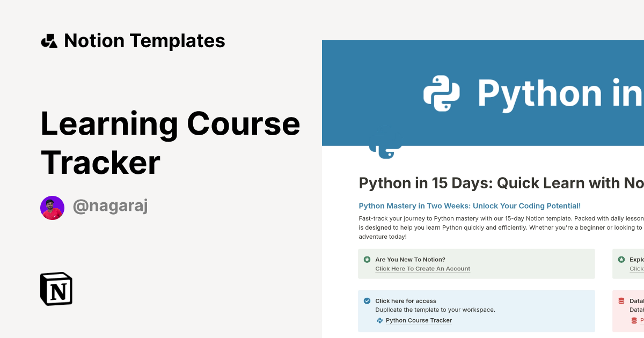Click the Python icon next to Course Tracker link
Image resolution: width=644 pixels, height=338 pixels.
click(379, 320)
